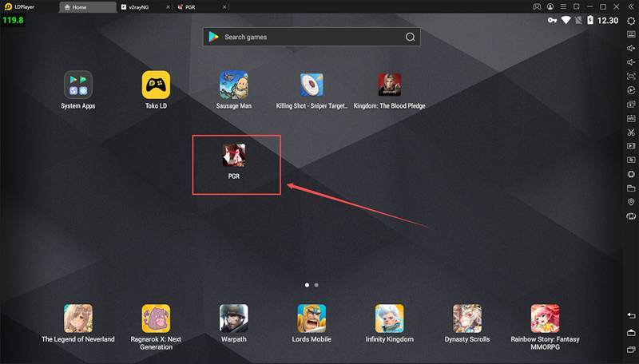Viewport: 639px width, 364px height.
Task: Switch to the Home tab
Action: (88, 7)
